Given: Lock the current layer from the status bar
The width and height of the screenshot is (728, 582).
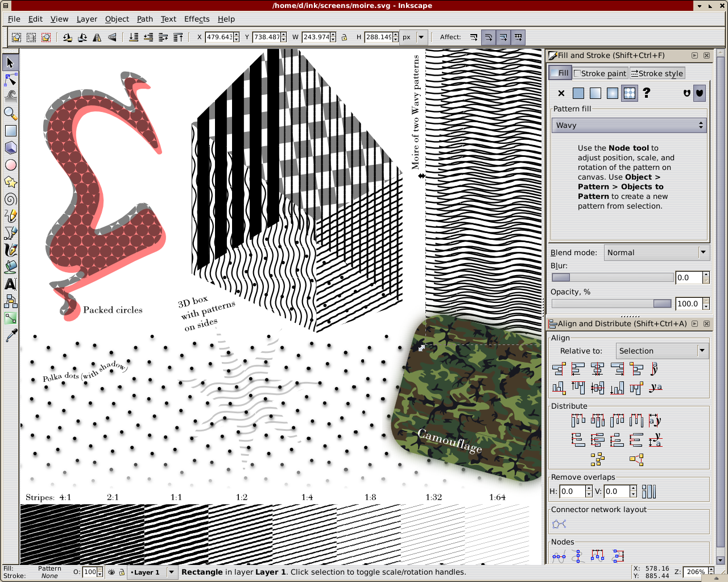Looking at the screenshot, I should tap(122, 572).
